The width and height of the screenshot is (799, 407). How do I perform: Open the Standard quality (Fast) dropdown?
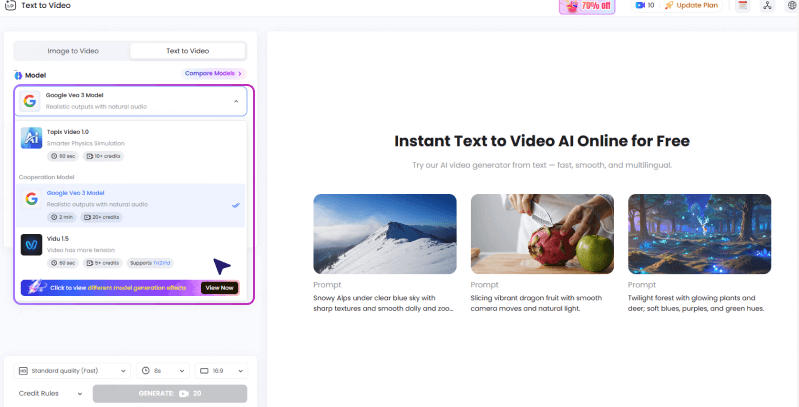coord(72,369)
